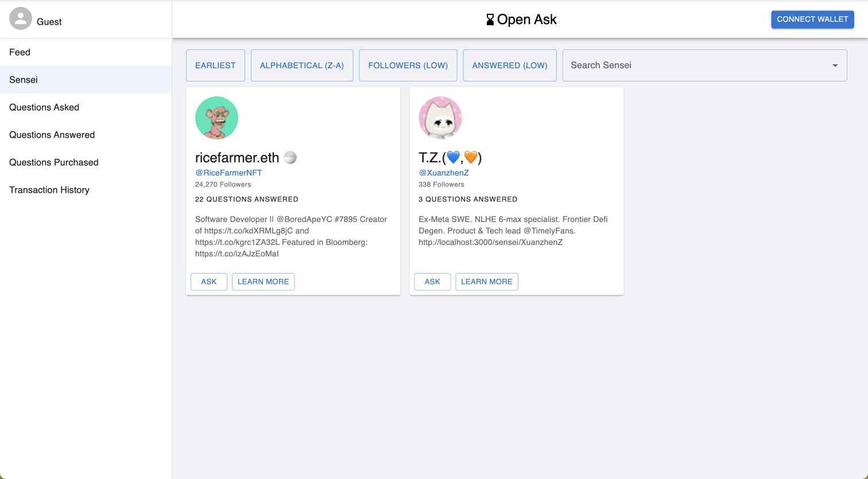Click the CONNECT WALLET button

tap(812, 19)
